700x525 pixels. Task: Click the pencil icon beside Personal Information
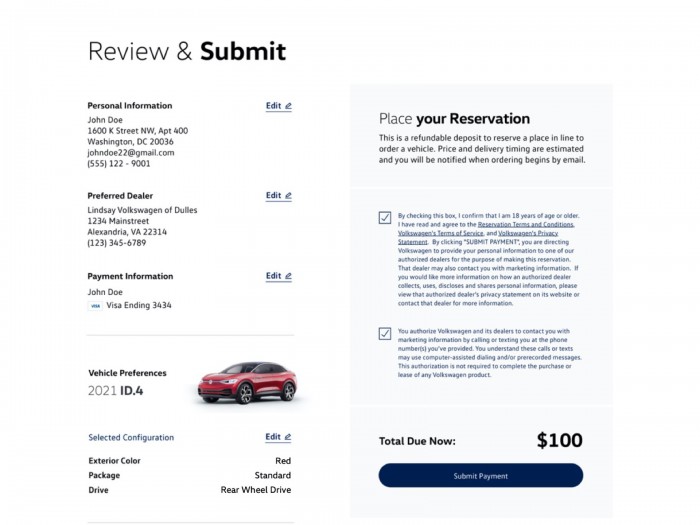(288, 106)
